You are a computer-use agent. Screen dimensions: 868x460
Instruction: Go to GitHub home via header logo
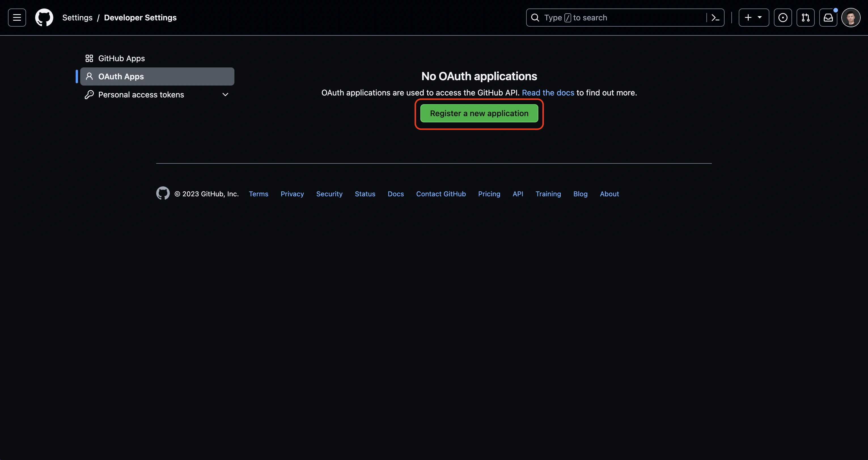click(x=44, y=18)
